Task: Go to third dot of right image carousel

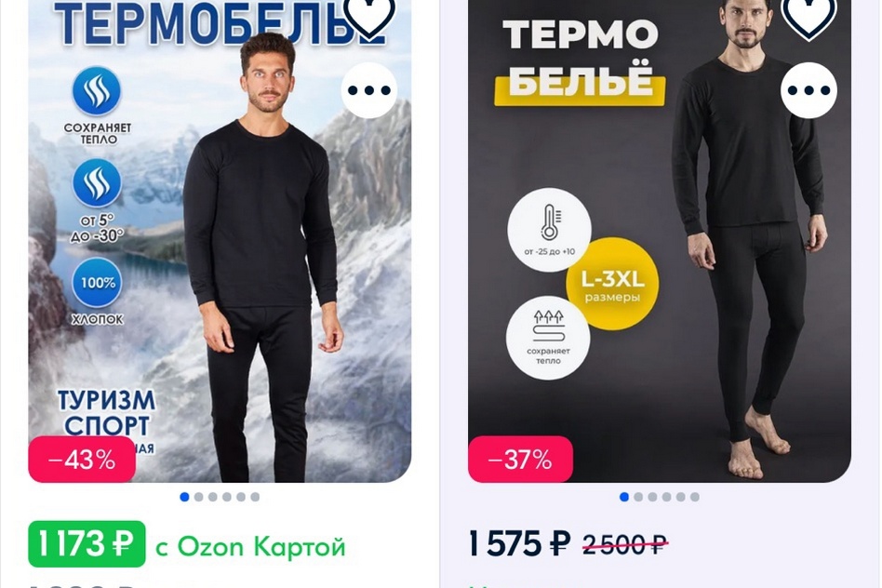Action: click(652, 497)
